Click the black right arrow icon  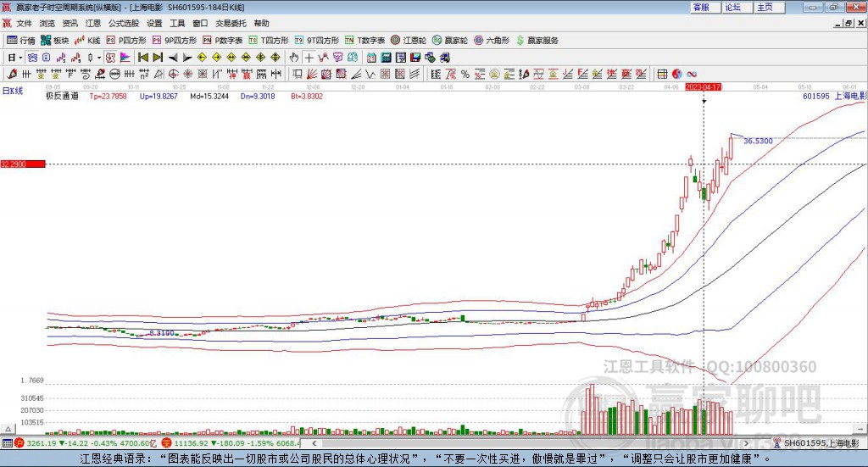[x=187, y=58]
